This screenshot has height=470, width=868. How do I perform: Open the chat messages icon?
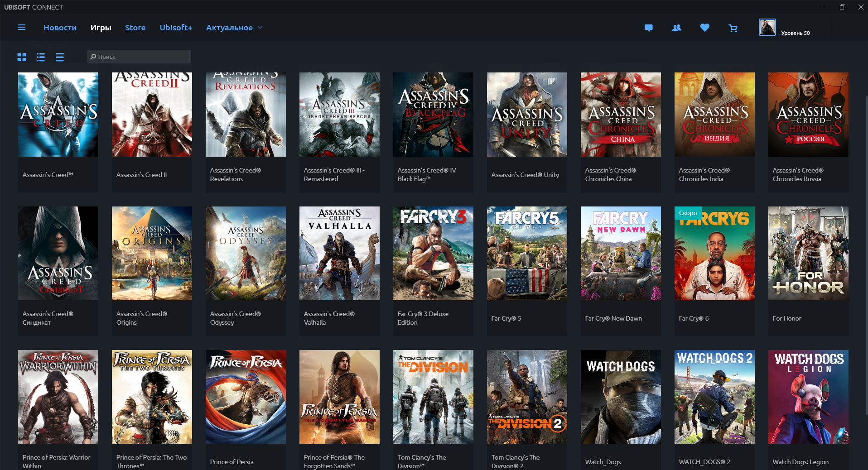click(x=649, y=28)
